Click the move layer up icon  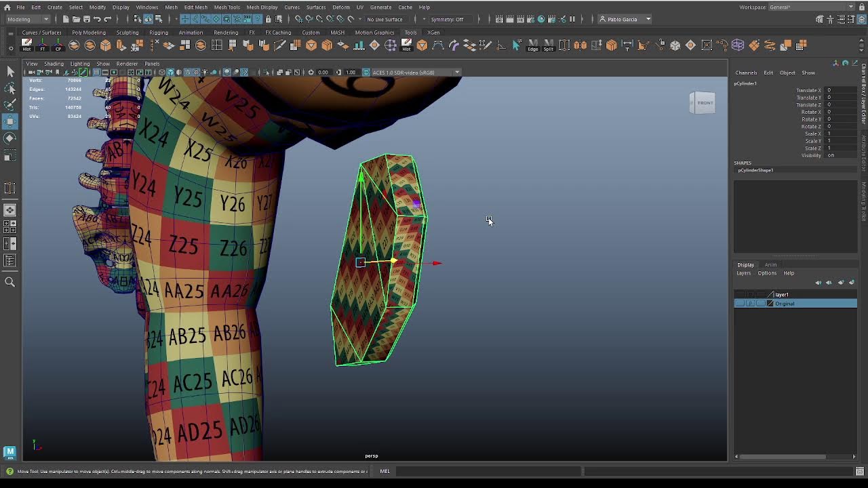tap(818, 283)
